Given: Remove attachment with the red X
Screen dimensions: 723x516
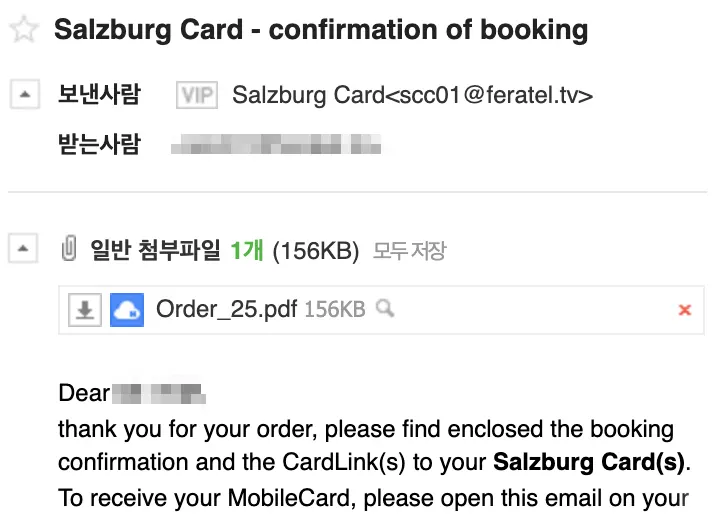Looking at the screenshot, I should pyautogui.click(x=685, y=310).
